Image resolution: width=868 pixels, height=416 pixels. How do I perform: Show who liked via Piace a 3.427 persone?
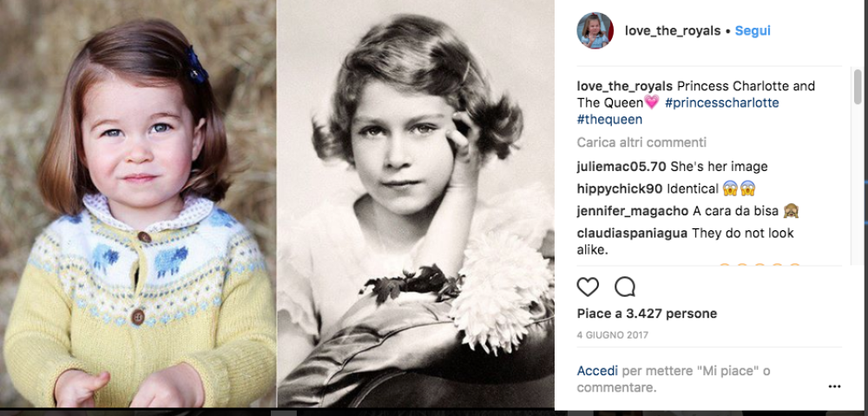(647, 314)
